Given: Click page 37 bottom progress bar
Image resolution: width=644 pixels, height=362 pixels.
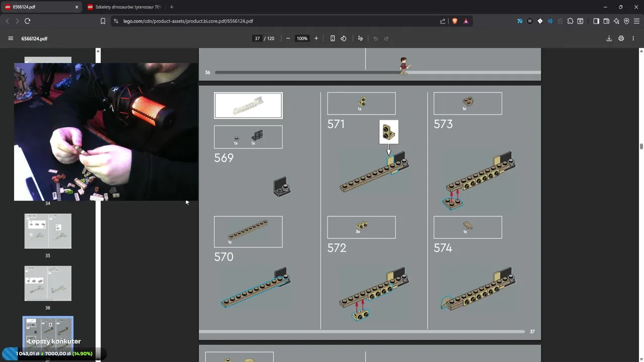Looking at the screenshot, I should click(x=362, y=331).
